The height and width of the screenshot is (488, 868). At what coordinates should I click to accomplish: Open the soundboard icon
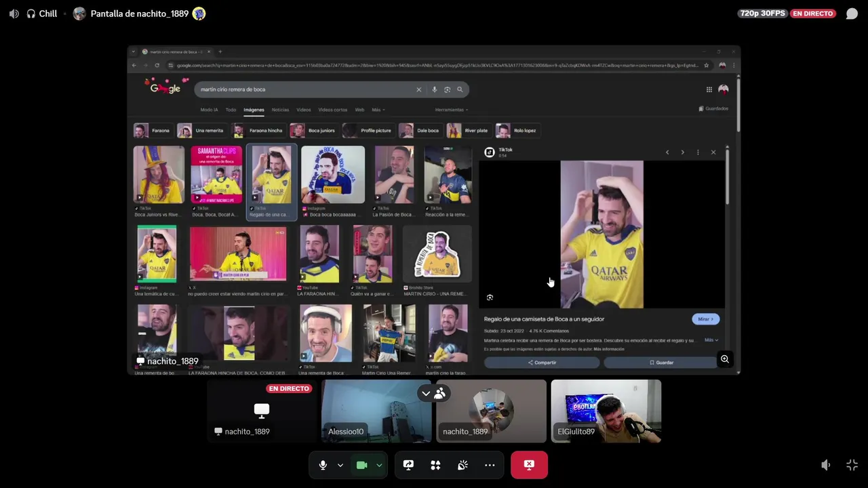pos(462,465)
